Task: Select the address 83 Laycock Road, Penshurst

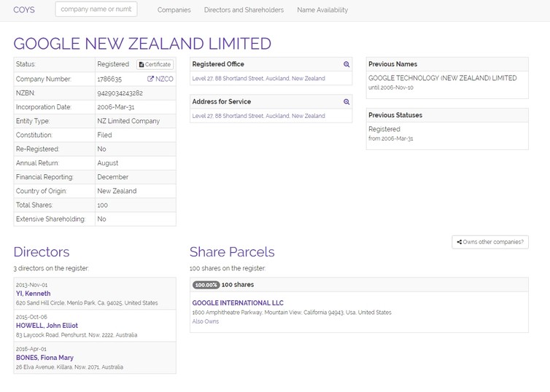Action: pyautogui.click(x=77, y=335)
